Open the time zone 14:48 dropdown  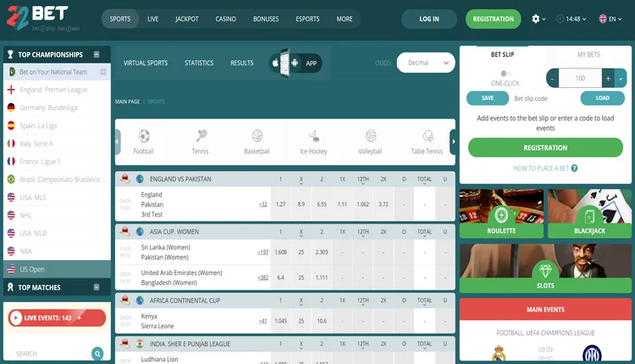coord(571,19)
